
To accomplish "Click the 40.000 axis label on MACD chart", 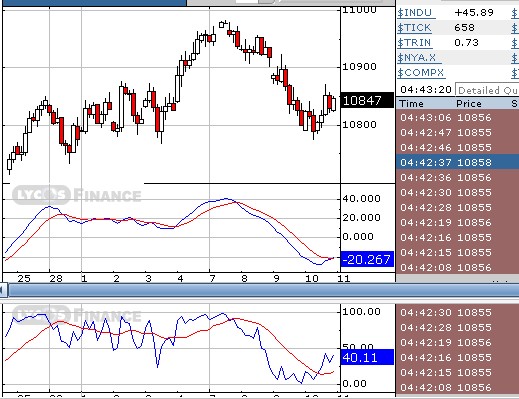I will [362, 199].
